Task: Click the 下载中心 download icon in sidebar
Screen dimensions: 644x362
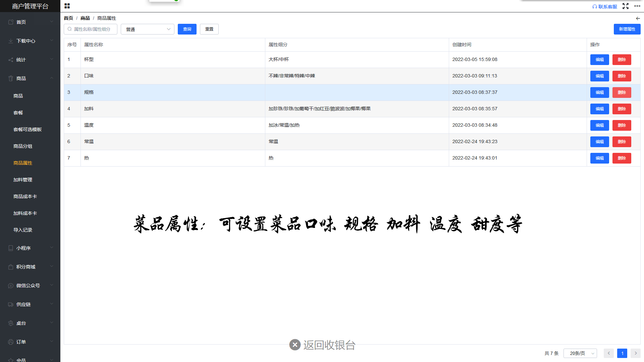Action: 11,41
